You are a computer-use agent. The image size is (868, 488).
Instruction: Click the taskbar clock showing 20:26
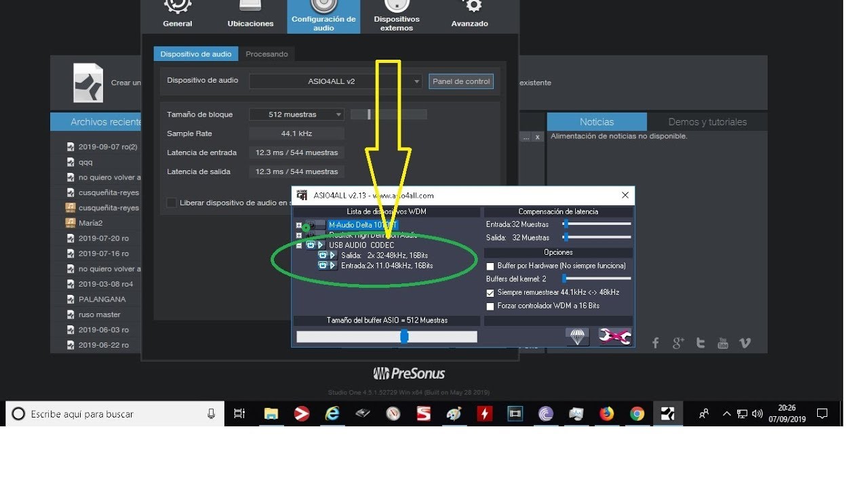[787, 413]
